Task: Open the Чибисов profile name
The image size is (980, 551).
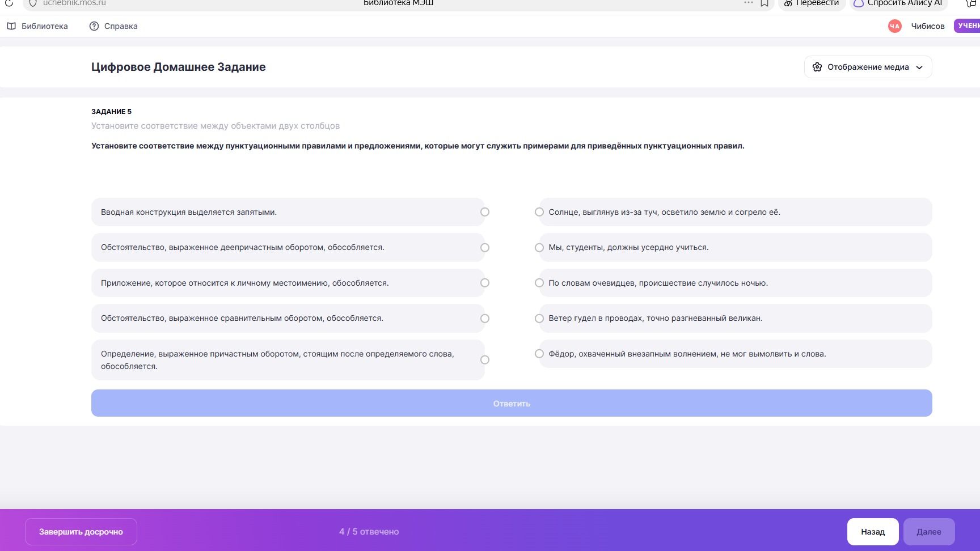Action: [x=928, y=26]
